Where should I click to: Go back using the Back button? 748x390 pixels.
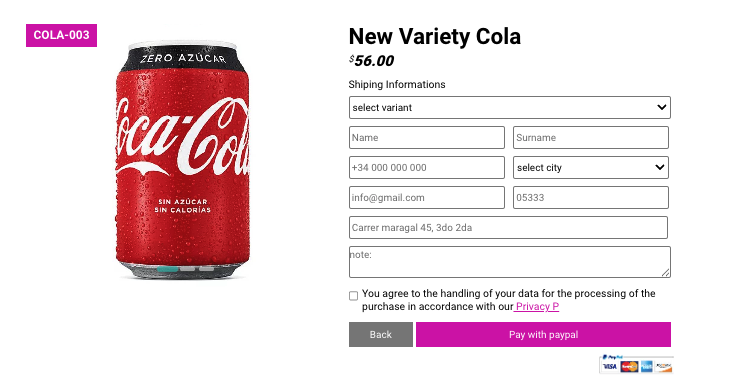coord(381,334)
